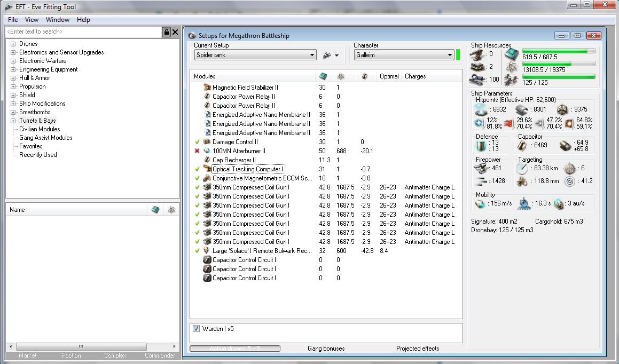Click in the module search text field
Viewport: 619px width, 364px height.
[x=83, y=32]
